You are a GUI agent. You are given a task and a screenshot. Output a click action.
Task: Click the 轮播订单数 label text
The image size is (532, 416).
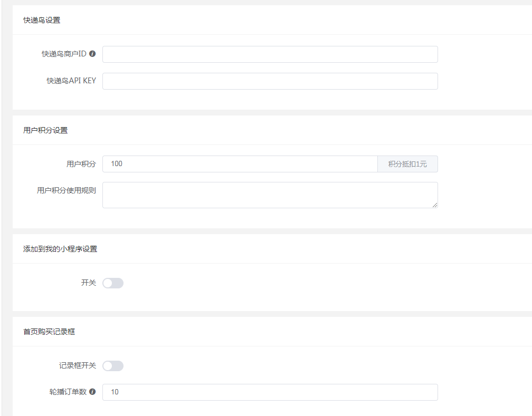coord(68,392)
